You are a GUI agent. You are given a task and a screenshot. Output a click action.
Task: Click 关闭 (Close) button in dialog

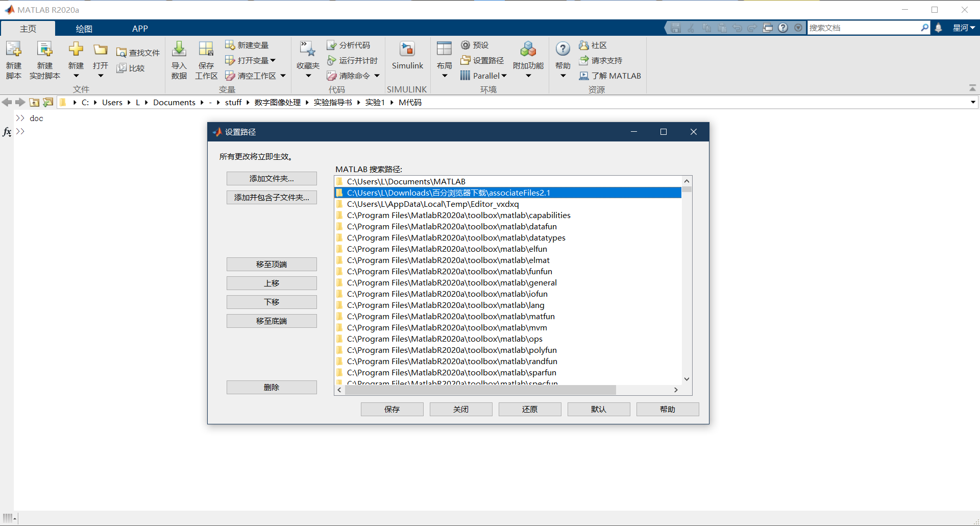(x=461, y=410)
